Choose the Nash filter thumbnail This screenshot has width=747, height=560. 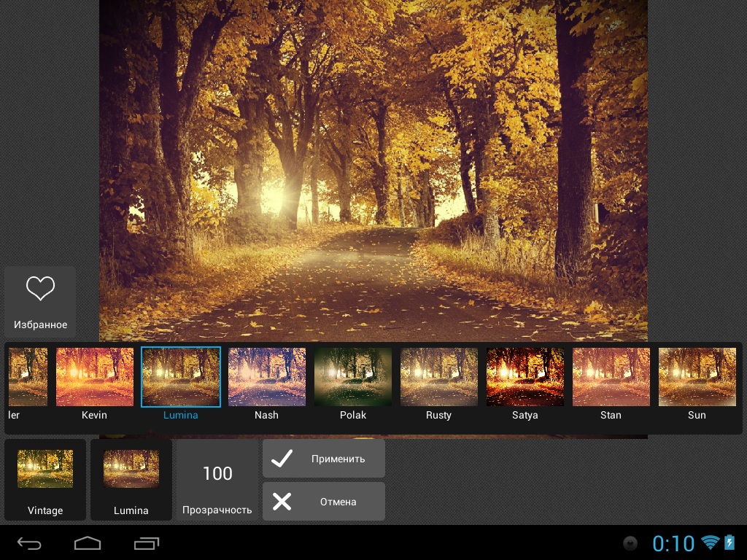(267, 377)
